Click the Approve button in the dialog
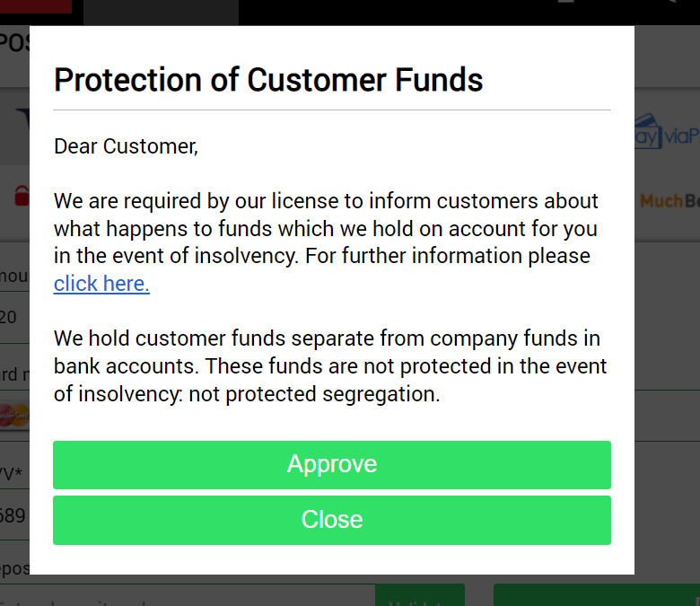 tap(332, 464)
